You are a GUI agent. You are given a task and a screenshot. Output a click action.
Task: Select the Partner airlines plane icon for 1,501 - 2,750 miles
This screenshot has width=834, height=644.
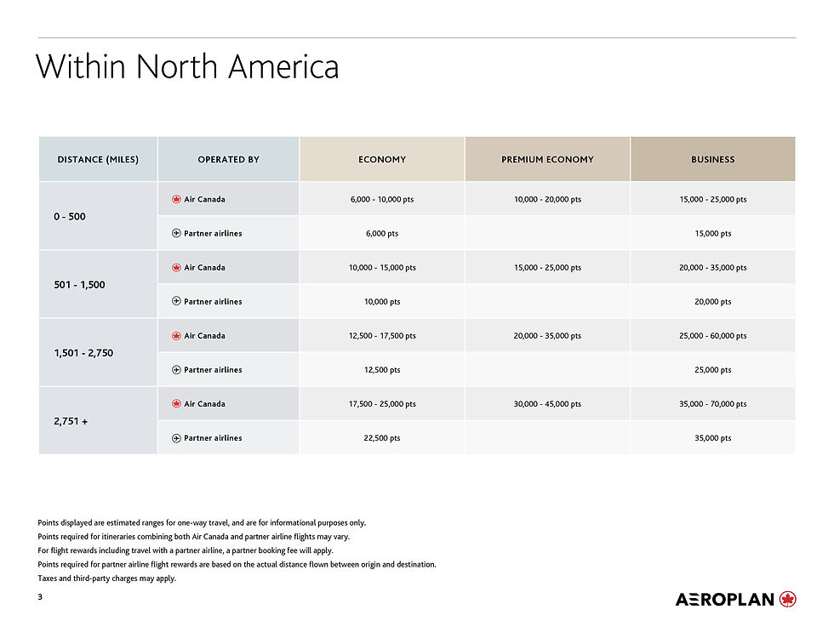176,370
